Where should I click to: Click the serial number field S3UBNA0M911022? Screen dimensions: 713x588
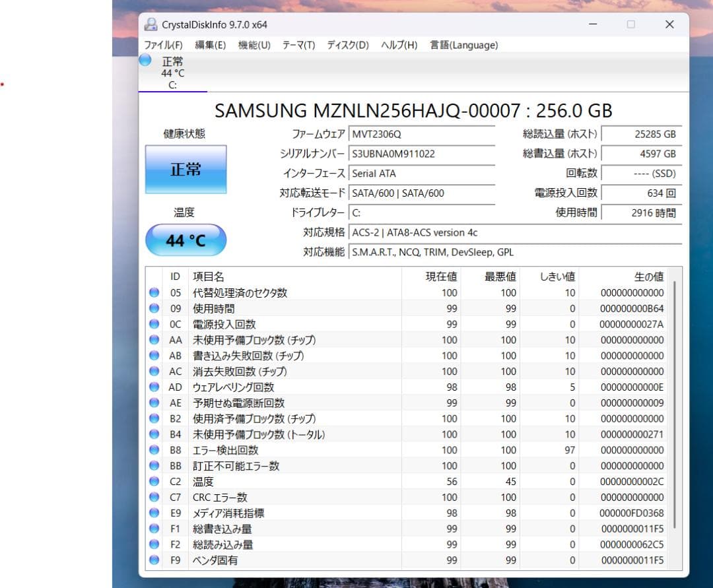tap(421, 154)
